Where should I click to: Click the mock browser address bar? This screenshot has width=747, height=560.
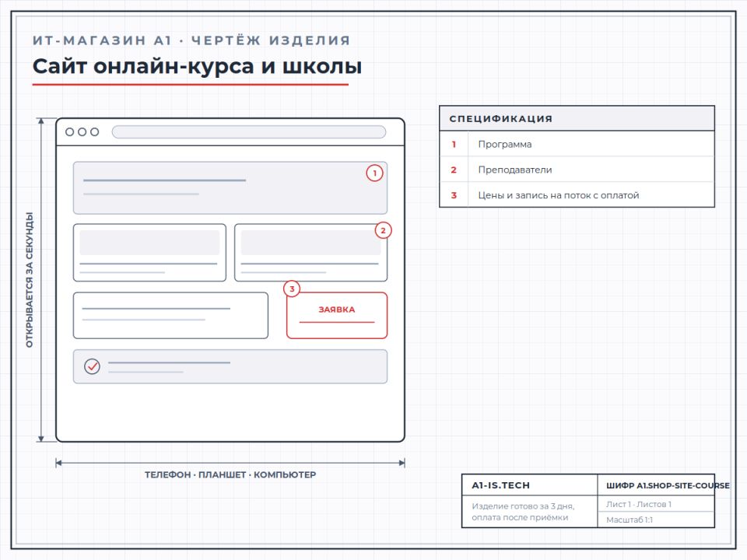pyautogui.click(x=249, y=132)
